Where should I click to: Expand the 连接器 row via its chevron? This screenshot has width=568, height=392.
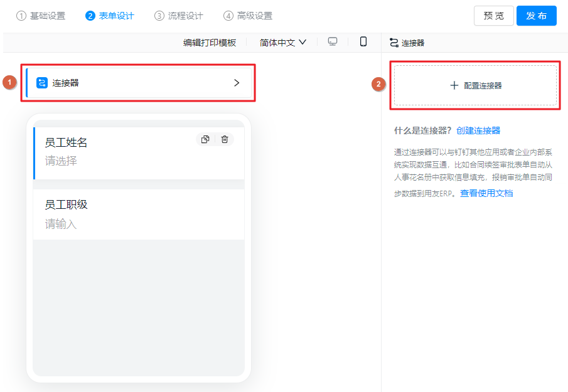tap(237, 82)
